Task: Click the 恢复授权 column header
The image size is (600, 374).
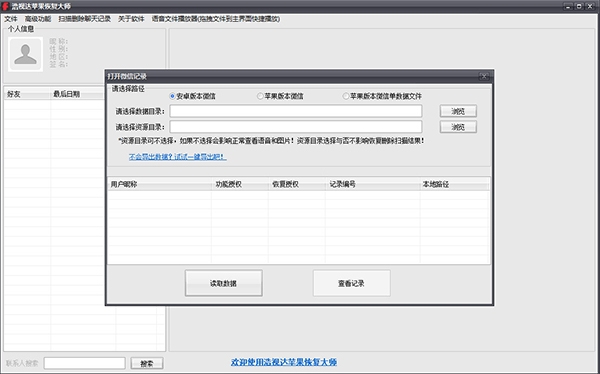Action: click(297, 184)
